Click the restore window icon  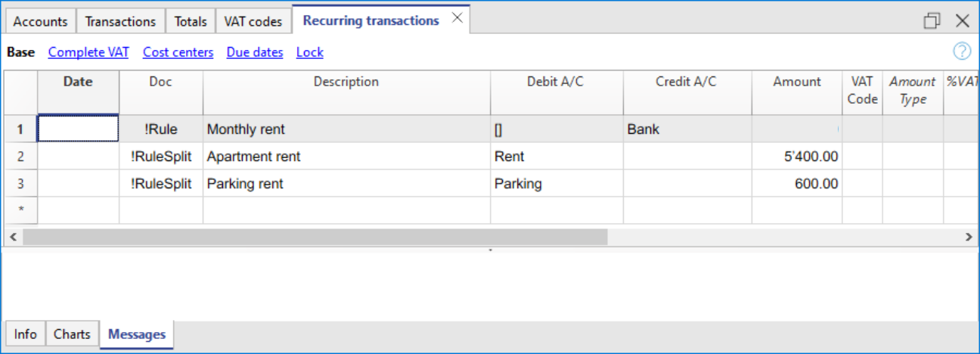click(x=932, y=21)
